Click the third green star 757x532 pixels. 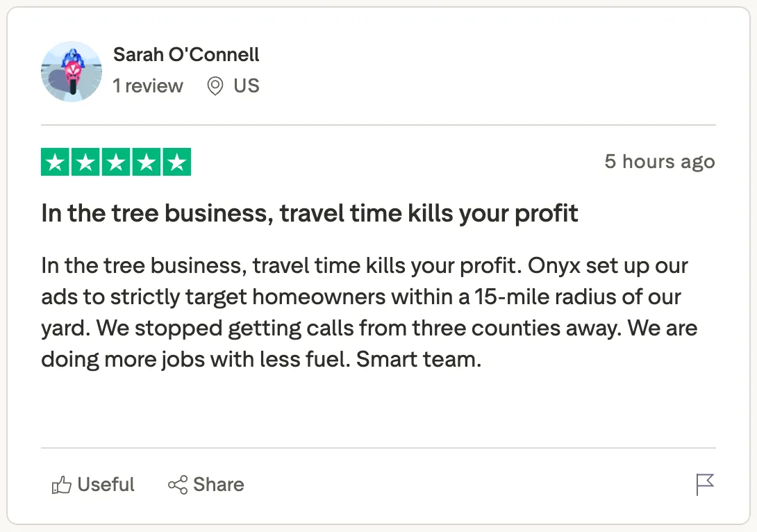coord(116,163)
